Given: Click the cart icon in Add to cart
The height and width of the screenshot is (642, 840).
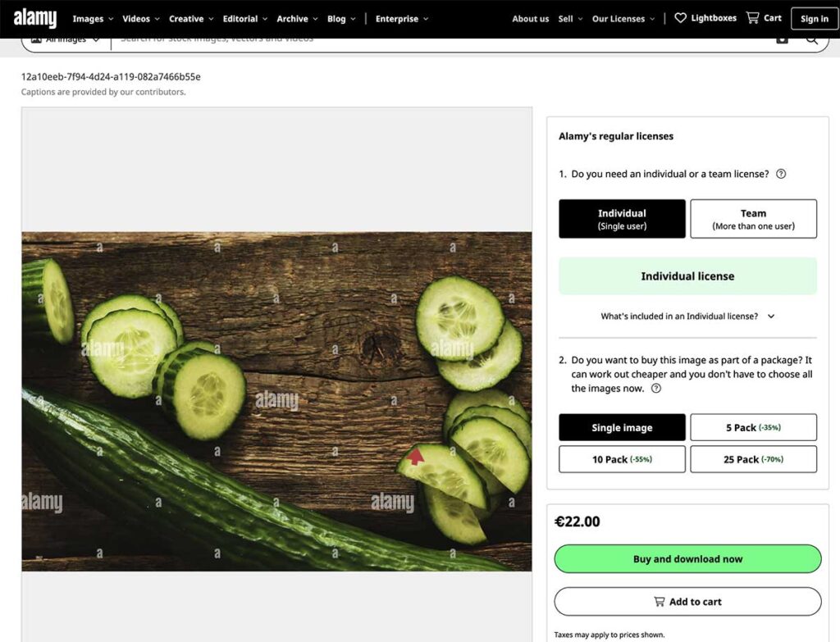Looking at the screenshot, I should point(659,602).
